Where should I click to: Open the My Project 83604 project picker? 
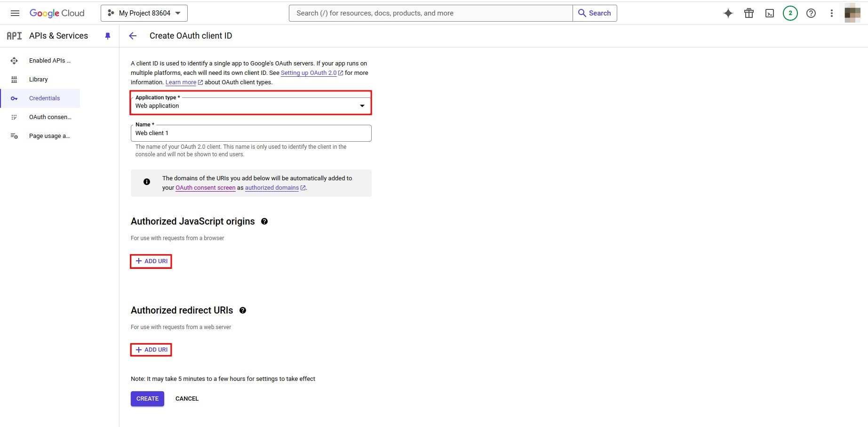coord(143,13)
